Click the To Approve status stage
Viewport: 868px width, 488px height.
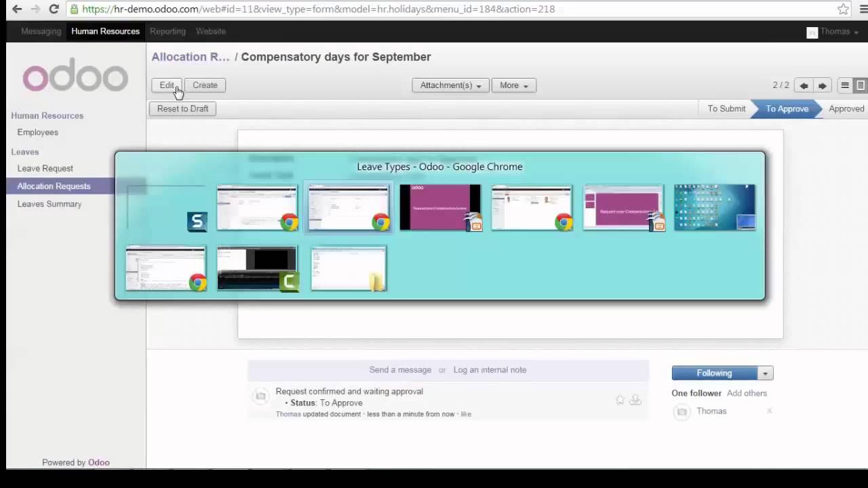pyautogui.click(x=787, y=108)
